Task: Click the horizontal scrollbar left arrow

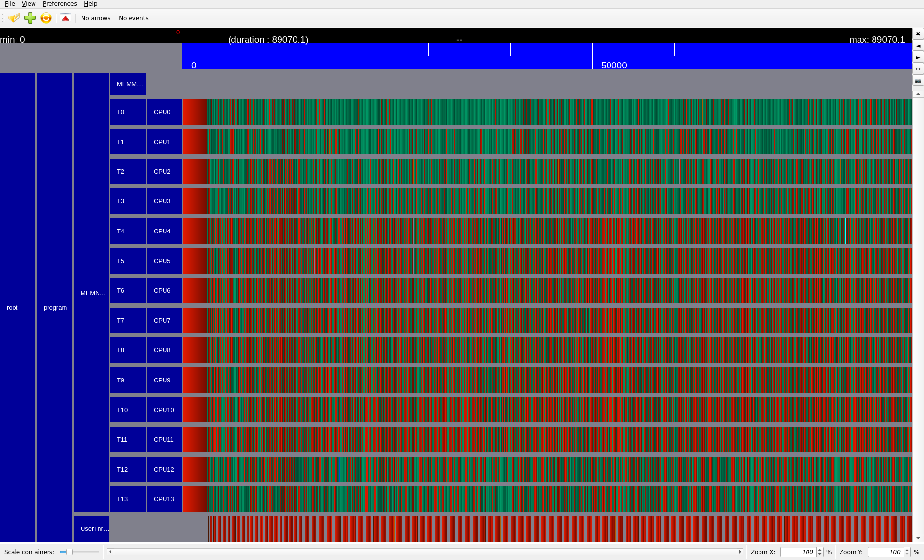Action: click(x=110, y=552)
